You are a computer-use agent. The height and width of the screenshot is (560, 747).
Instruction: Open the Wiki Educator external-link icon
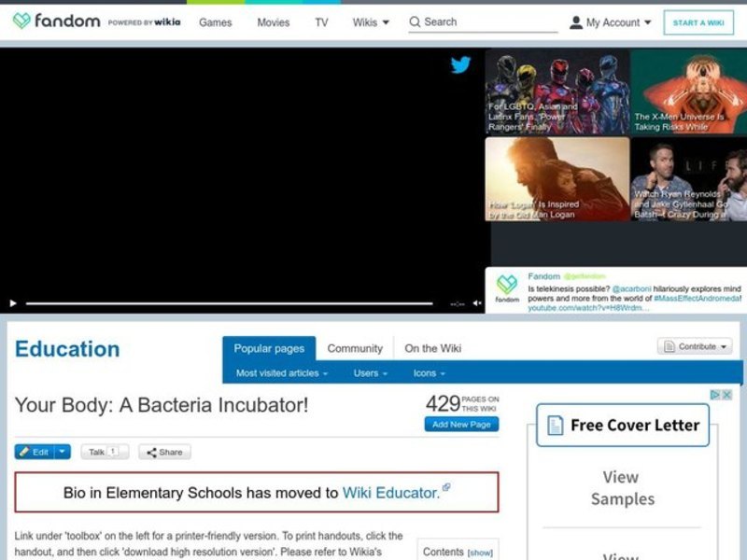(445, 487)
